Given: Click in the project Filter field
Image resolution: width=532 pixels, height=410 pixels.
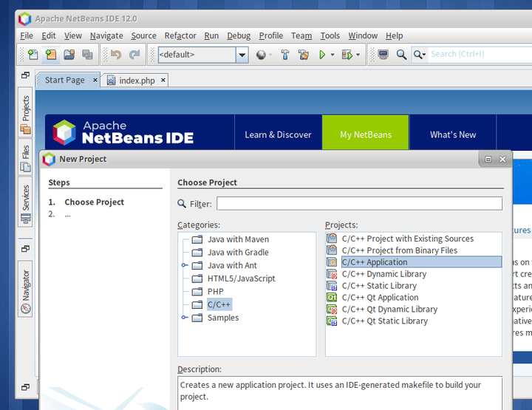Looking at the screenshot, I should (359, 203).
